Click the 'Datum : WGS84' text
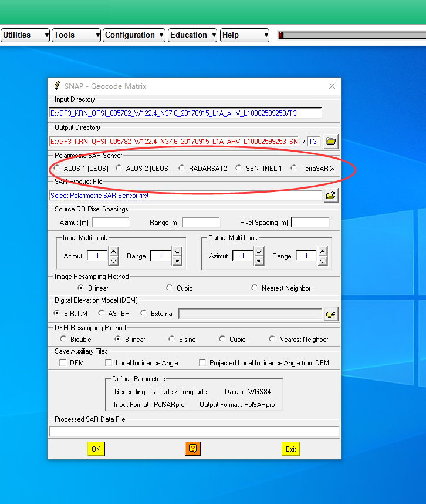The height and width of the screenshot is (504, 426). click(x=248, y=391)
